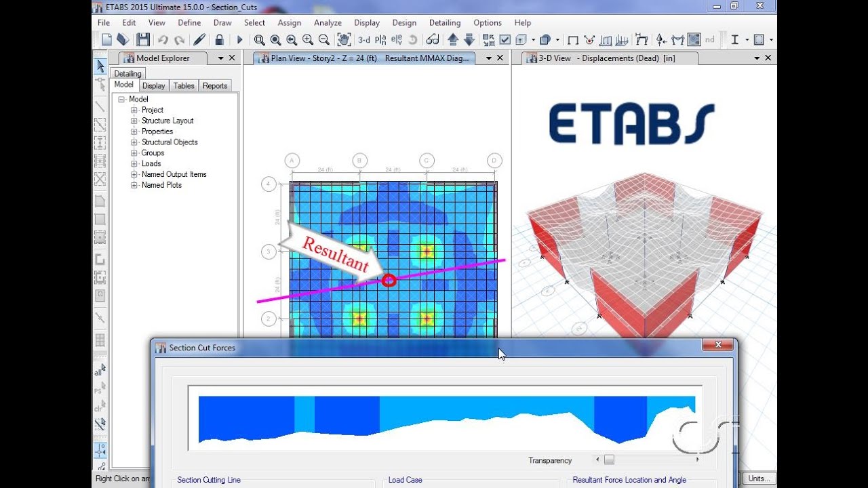Viewport: 868px width, 488px height.
Task: Select the Draw Line tool in sidebar
Action: tap(100, 106)
